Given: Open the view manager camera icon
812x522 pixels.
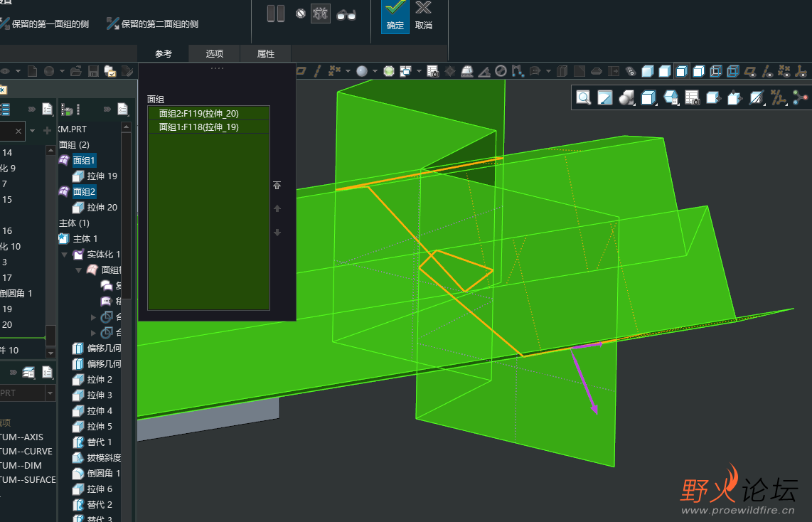Looking at the screenshot, I should coord(693,97).
